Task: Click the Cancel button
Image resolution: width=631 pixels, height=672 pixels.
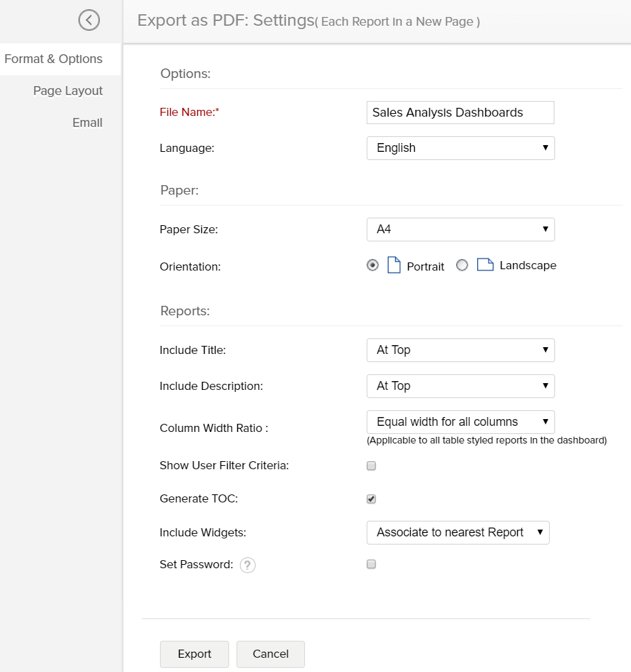Action: pos(270,654)
